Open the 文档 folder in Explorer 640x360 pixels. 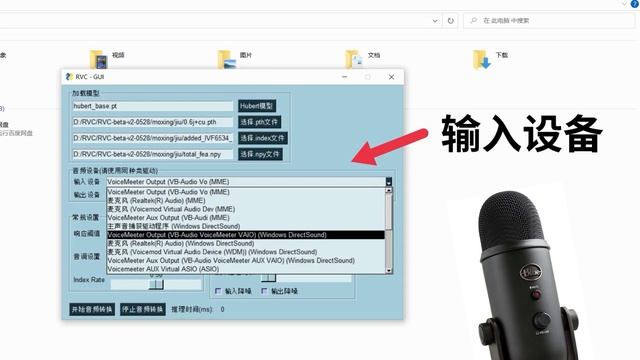363,59
